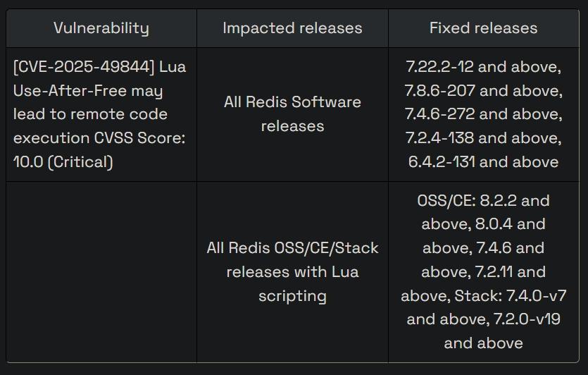Click the 7.2.0-v19 version text
The width and height of the screenshot is (588, 375).
tap(524, 319)
